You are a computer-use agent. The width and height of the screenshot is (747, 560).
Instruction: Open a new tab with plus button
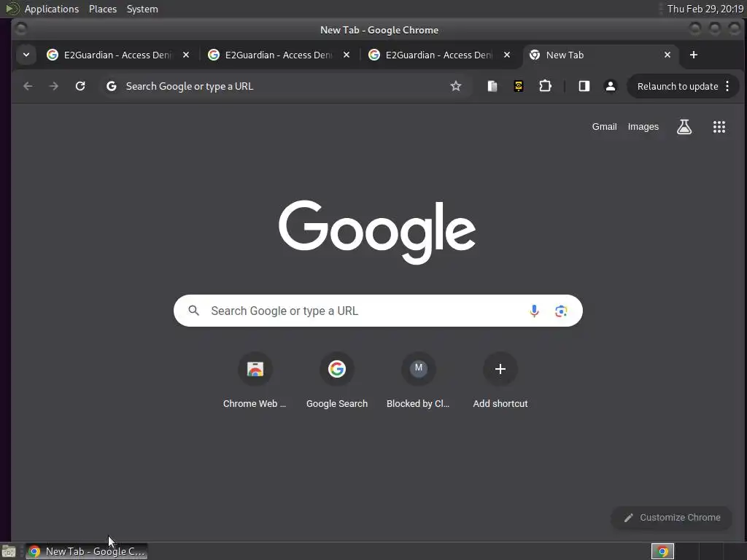694,55
